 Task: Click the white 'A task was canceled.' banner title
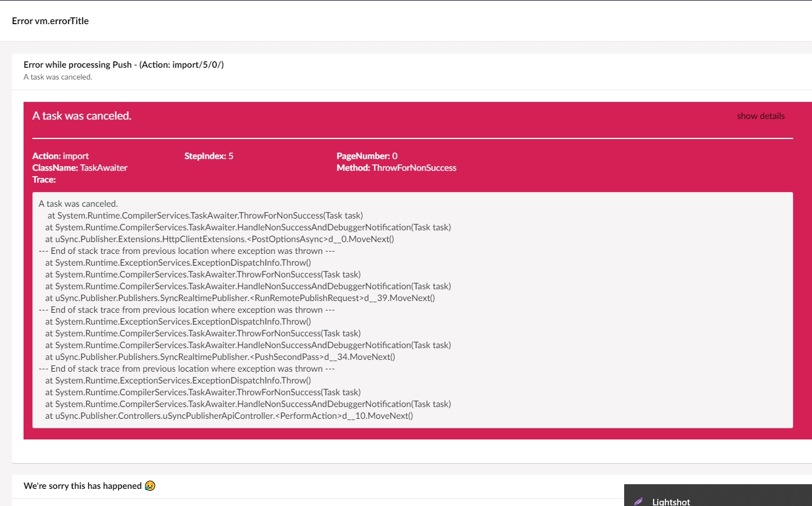coord(82,116)
